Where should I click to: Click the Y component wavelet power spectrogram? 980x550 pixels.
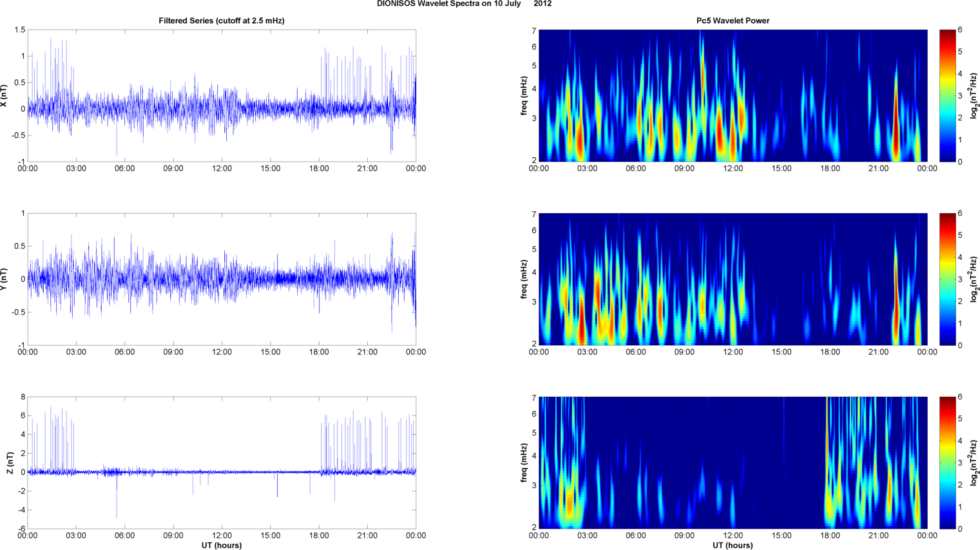click(733, 279)
